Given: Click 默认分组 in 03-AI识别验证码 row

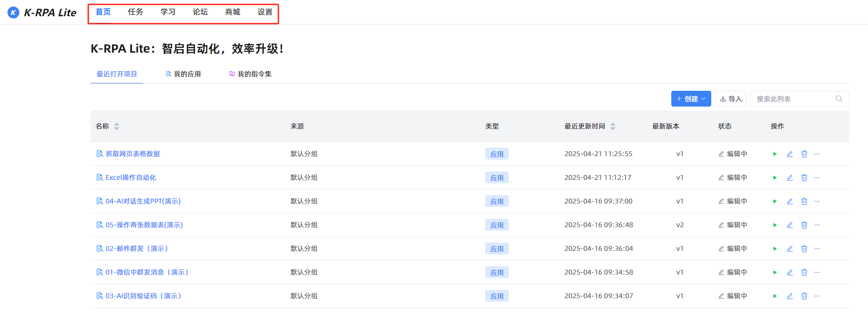Looking at the screenshot, I should click(x=304, y=296).
